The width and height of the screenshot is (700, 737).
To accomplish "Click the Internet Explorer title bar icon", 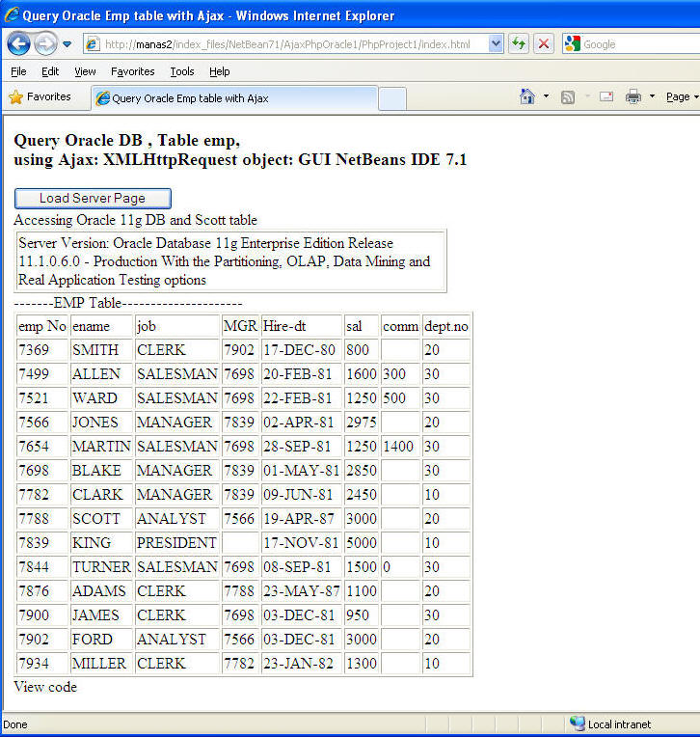I will (x=12, y=14).
